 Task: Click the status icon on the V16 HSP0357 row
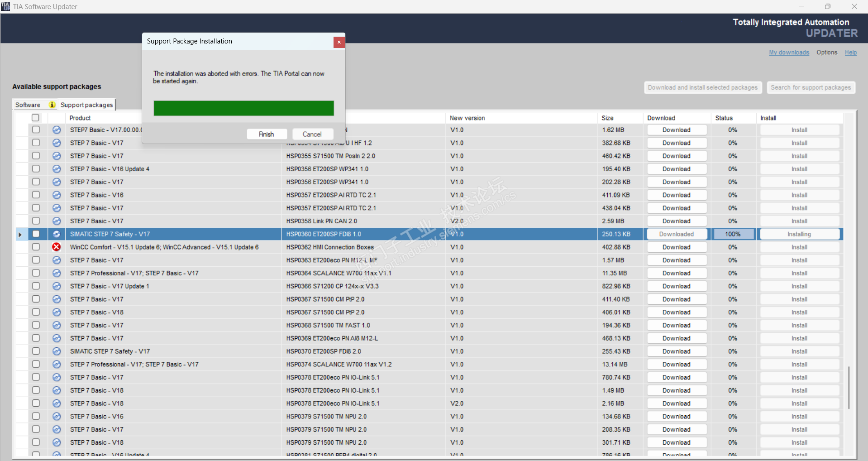point(57,195)
